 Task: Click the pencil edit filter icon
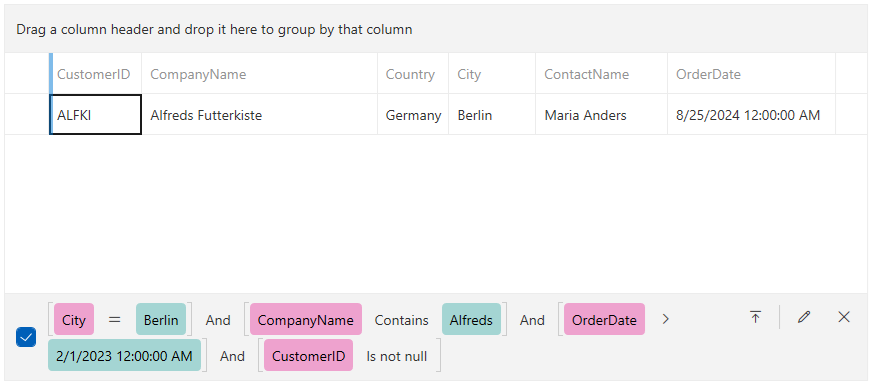click(803, 317)
